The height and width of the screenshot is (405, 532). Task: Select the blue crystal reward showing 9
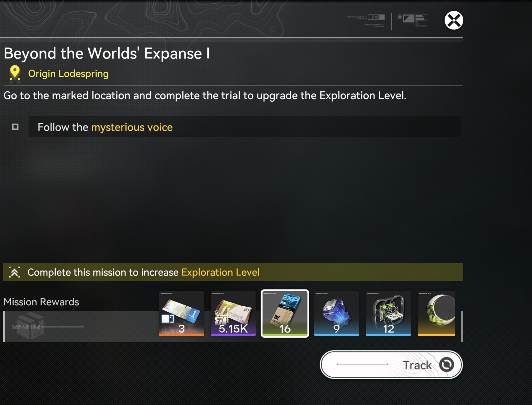pos(337,313)
